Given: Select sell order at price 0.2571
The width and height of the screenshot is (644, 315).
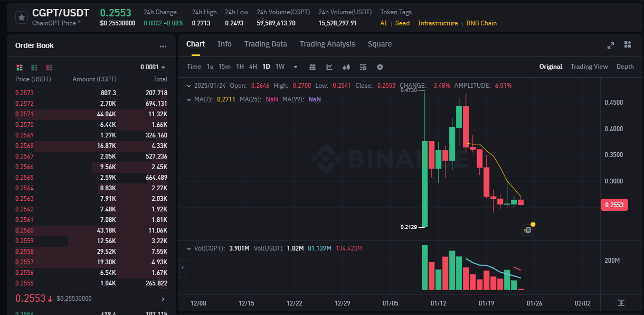Looking at the screenshot, I should coord(91,114).
